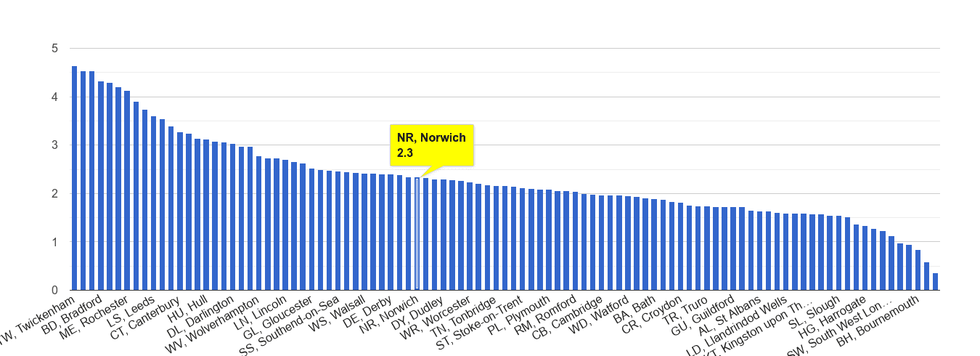Image resolution: width=980 pixels, height=356 pixels.
Task: Click the bar for TR, Truro
Action: 707,248
